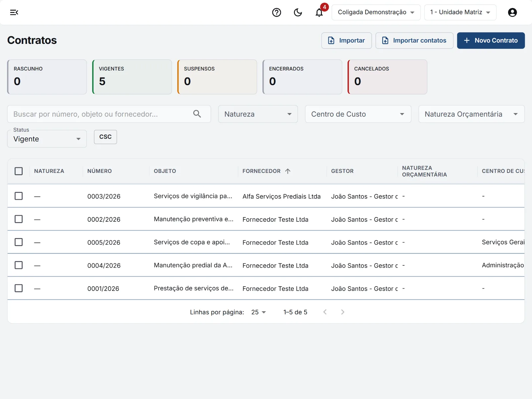Change rows per page from 25
Image resolution: width=532 pixels, height=399 pixels.
point(259,312)
